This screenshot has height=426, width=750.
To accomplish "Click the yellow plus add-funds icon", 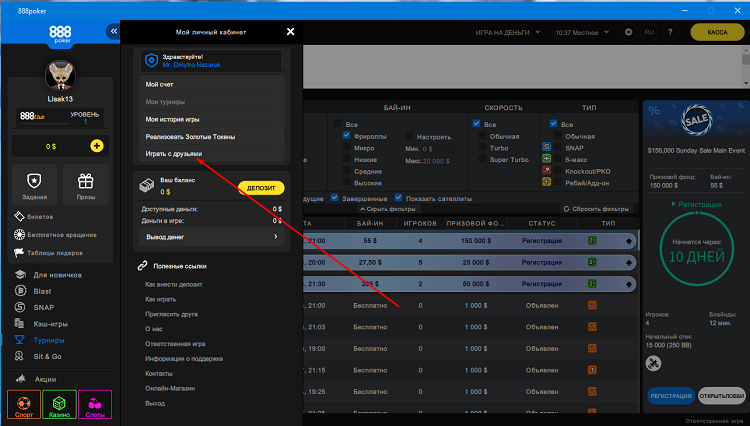I will [x=96, y=146].
